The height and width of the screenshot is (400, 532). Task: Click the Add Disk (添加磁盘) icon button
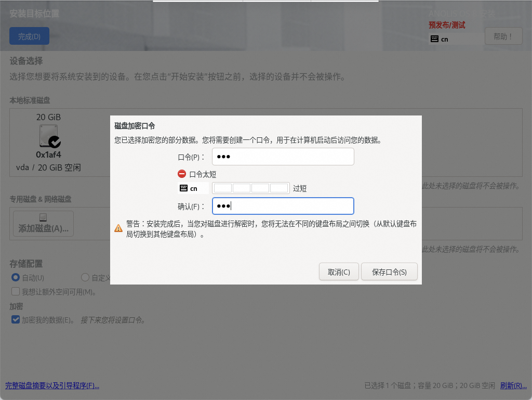(43, 223)
